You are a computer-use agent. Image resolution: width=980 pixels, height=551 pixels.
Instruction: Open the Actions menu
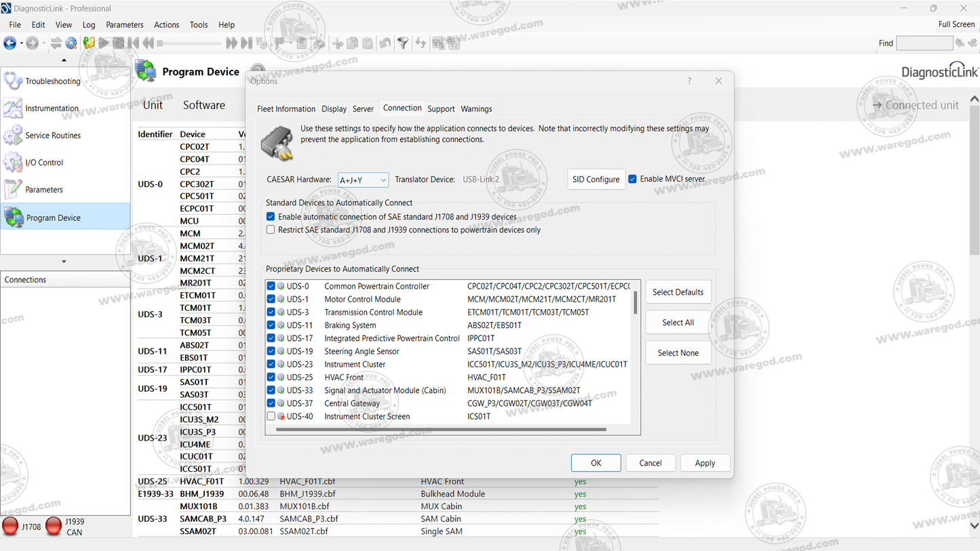coord(166,25)
